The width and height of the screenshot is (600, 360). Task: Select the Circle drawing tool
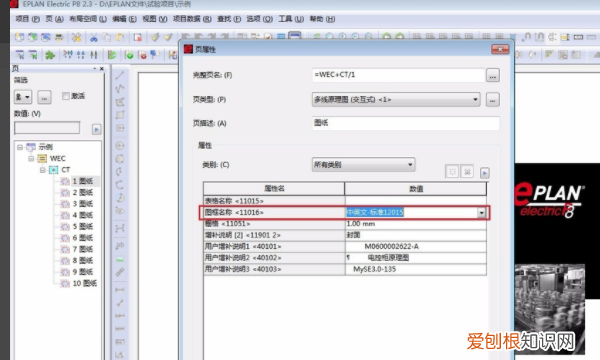120,145
